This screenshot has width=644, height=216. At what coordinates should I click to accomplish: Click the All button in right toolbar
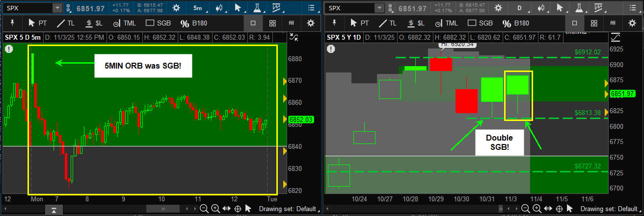613,23
